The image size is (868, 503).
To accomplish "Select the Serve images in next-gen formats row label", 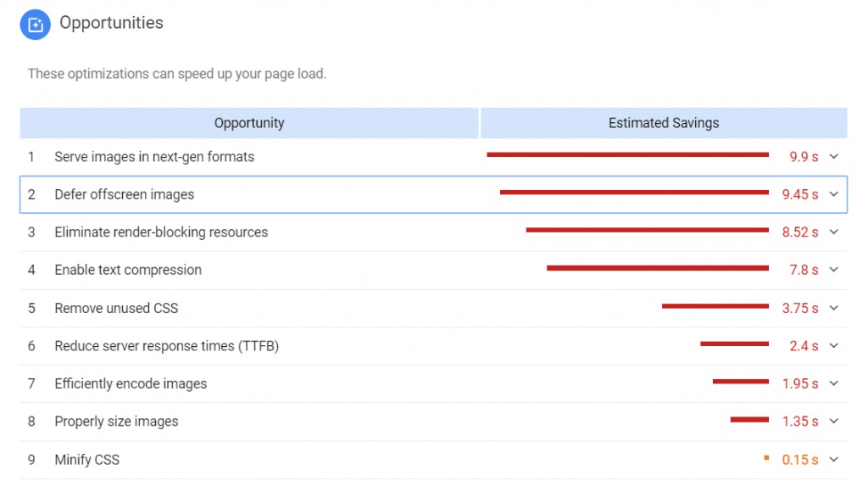I will tap(154, 157).
